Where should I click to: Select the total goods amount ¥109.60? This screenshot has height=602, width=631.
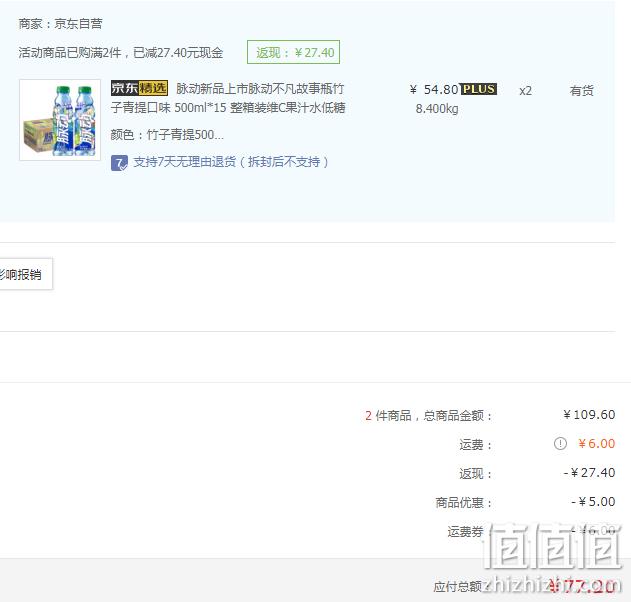(x=589, y=414)
